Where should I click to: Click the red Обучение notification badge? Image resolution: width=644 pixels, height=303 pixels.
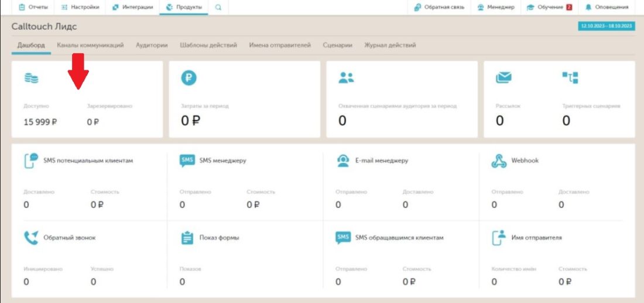[569, 7]
